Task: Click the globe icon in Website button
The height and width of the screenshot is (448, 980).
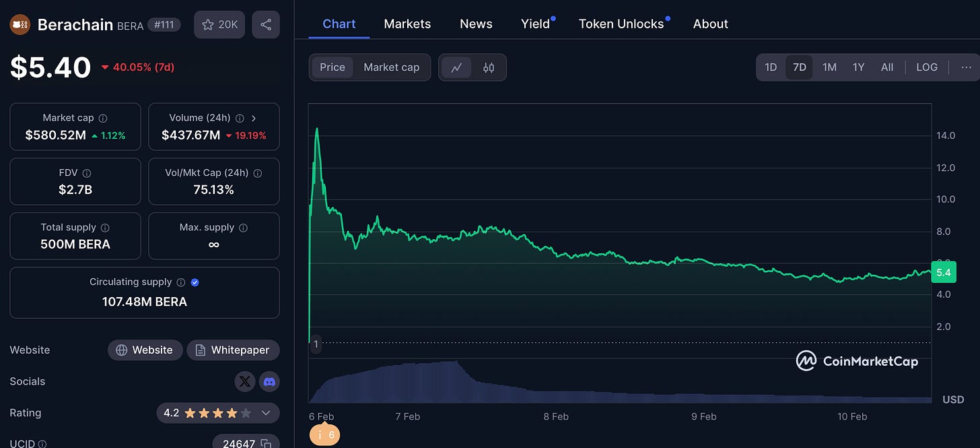Action: [122, 350]
